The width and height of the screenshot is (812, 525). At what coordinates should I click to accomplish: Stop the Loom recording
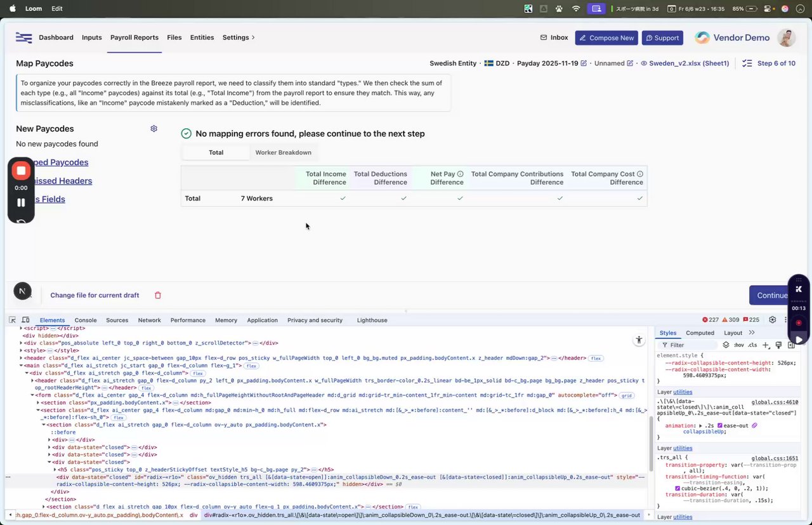pyautogui.click(x=21, y=171)
